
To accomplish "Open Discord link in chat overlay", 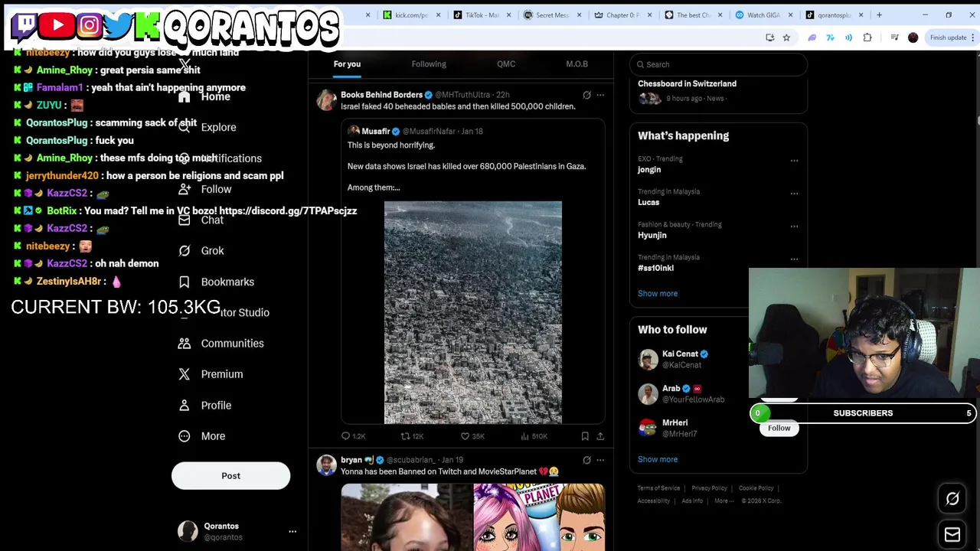I will pos(288,211).
